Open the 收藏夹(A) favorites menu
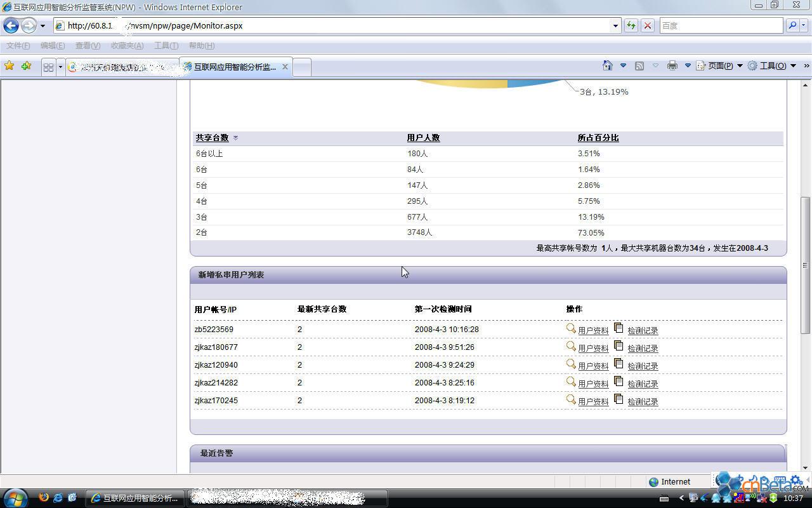 coord(127,46)
